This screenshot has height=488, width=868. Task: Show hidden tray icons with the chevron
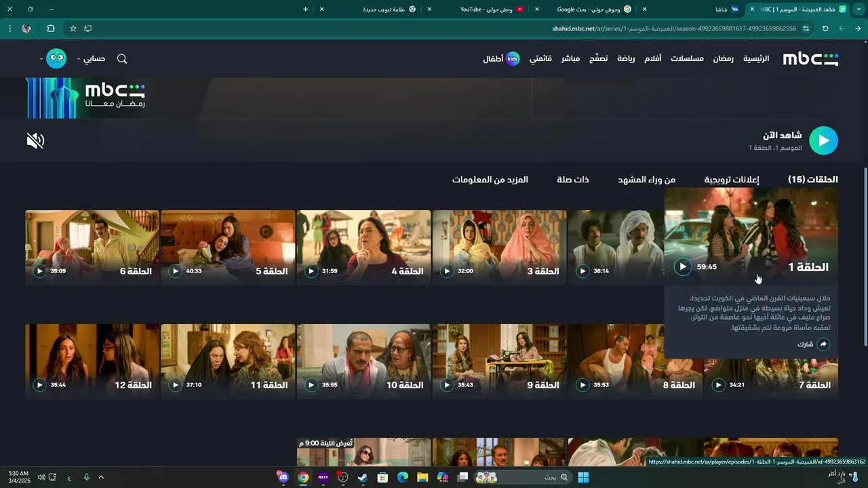click(x=101, y=477)
